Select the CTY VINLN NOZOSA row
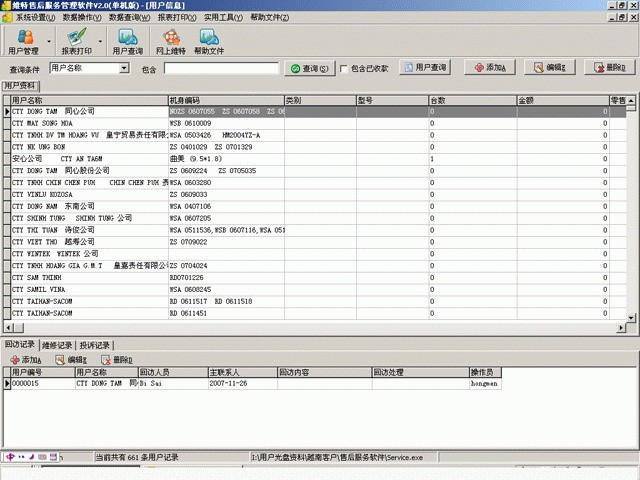 click(x=90, y=194)
